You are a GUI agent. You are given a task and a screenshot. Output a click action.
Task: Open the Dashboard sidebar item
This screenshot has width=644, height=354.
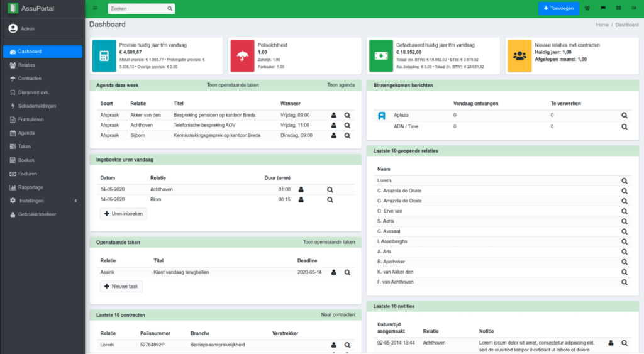(43, 52)
